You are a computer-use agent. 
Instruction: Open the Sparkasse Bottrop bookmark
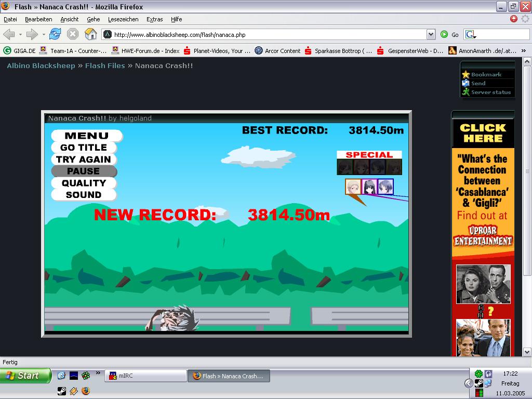pos(338,51)
